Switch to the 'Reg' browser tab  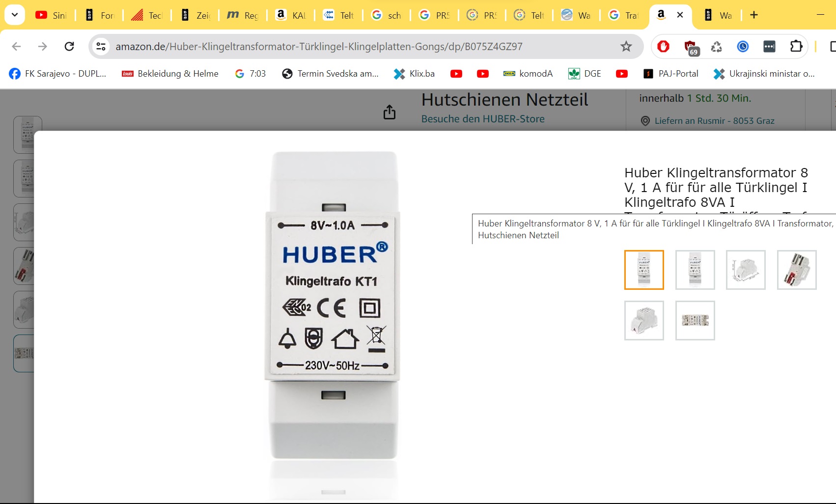pos(243,15)
